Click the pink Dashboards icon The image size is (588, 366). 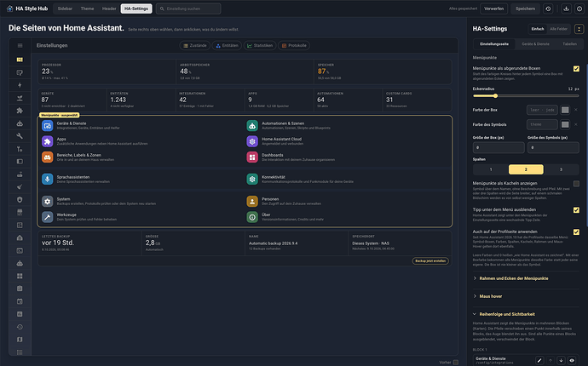(x=252, y=157)
